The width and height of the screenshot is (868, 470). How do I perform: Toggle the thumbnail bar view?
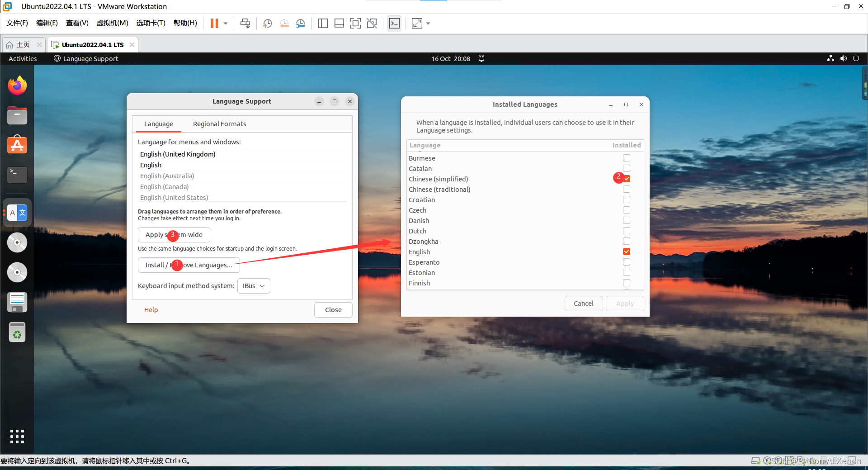[x=339, y=24]
